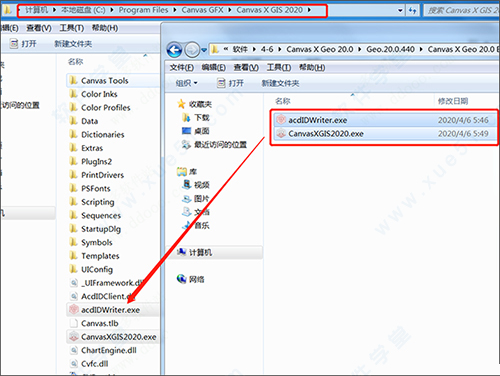Screen dimensions: 500x376
Task: Open the Canvas Tools folder icon
Action: [73, 80]
